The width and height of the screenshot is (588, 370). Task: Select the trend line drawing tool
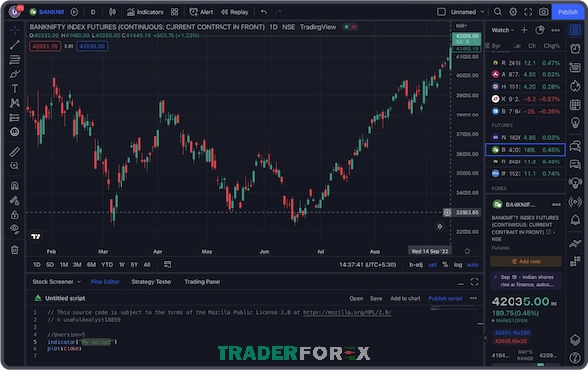(x=15, y=45)
